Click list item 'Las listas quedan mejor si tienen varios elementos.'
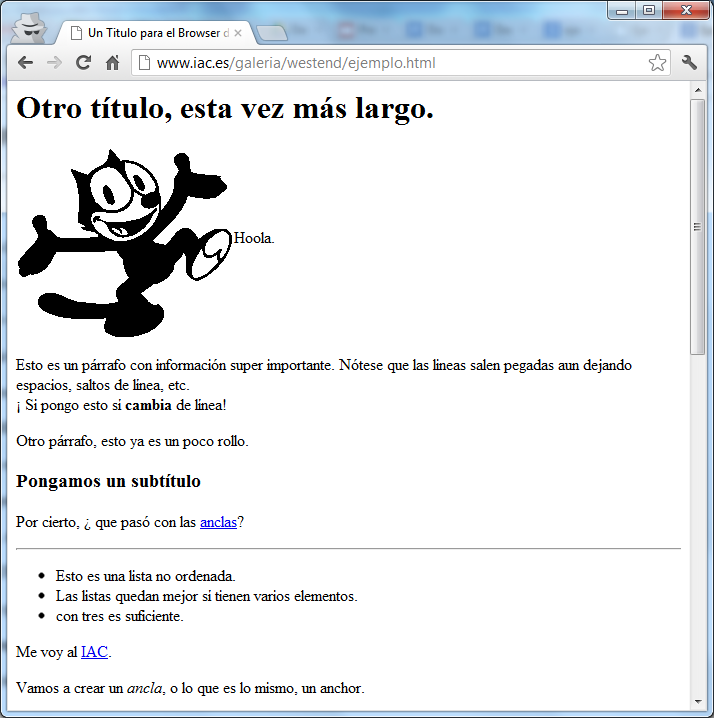Screen dimensions: 714x718 [207, 596]
